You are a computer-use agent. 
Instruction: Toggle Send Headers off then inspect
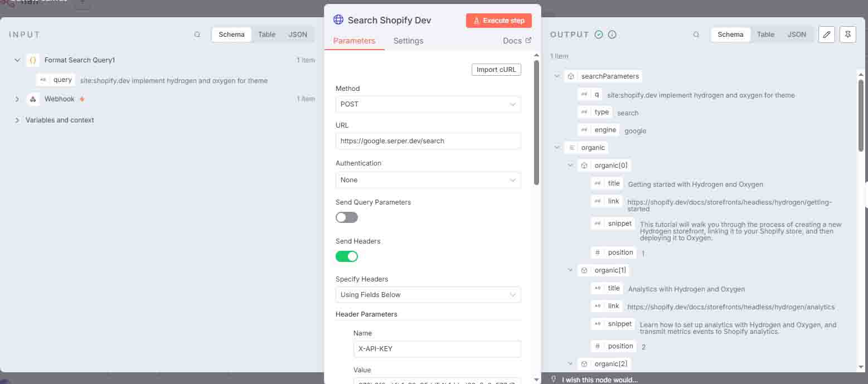[347, 256]
